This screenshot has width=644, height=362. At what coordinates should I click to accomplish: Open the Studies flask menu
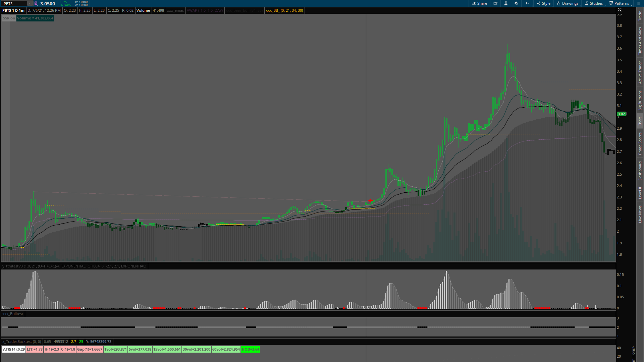click(x=594, y=3)
